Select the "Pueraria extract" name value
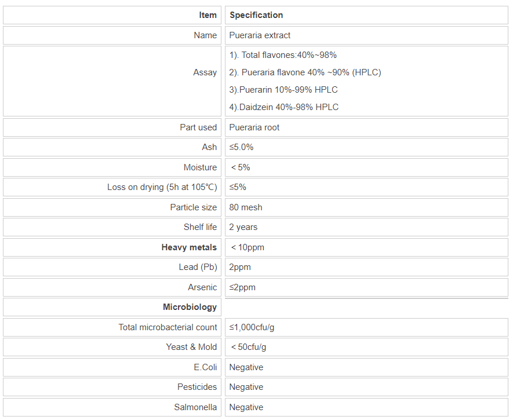The height and width of the screenshot is (420, 513). (x=260, y=35)
